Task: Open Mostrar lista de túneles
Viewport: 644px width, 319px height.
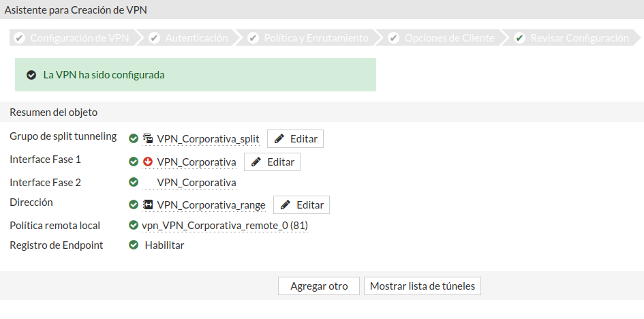Action: (422, 286)
